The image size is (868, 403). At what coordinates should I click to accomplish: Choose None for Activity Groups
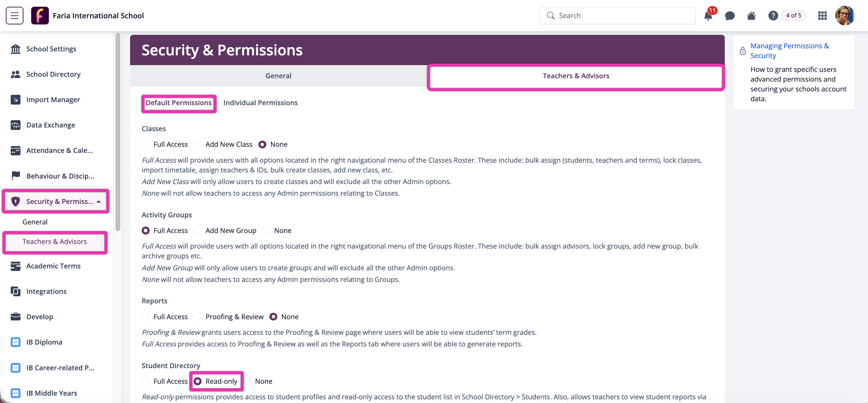click(x=266, y=231)
